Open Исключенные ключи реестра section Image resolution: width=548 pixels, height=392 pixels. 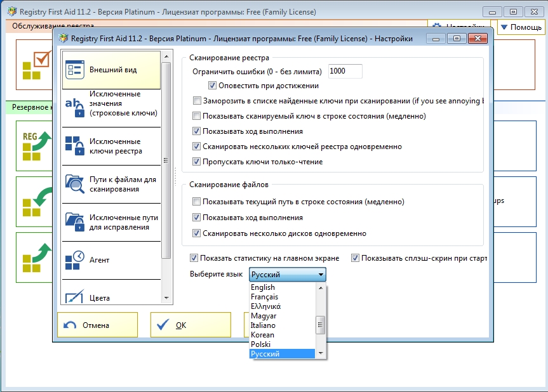click(112, 146)
